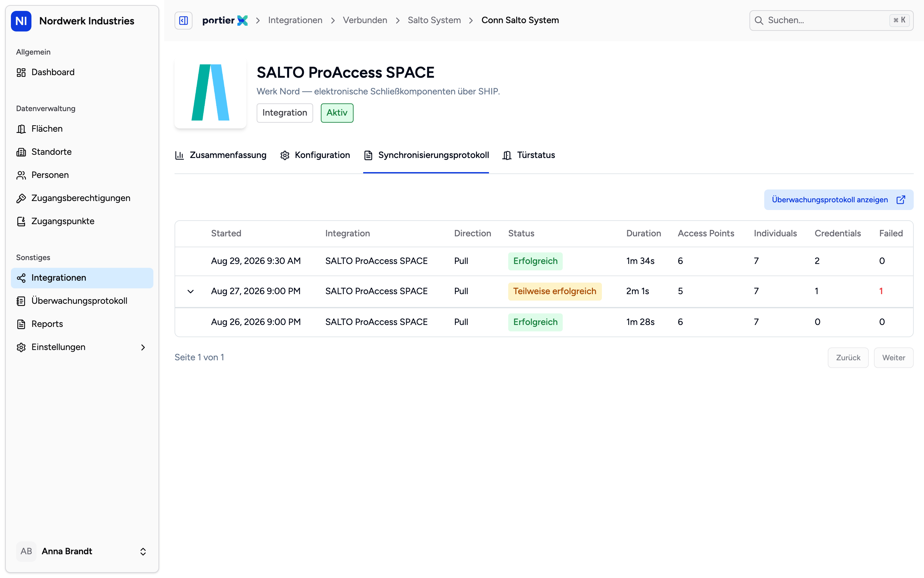Click the Failed column header

[891, 233]
